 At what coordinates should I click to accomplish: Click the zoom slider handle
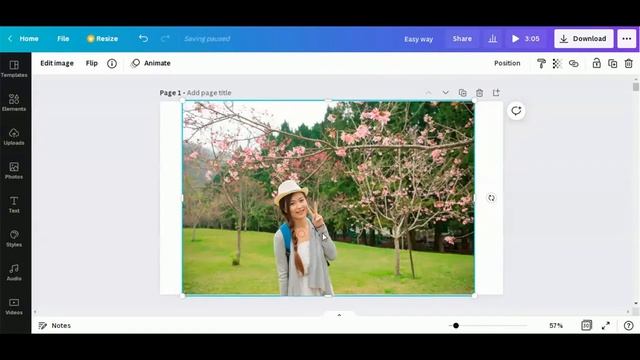click(456, 325)
